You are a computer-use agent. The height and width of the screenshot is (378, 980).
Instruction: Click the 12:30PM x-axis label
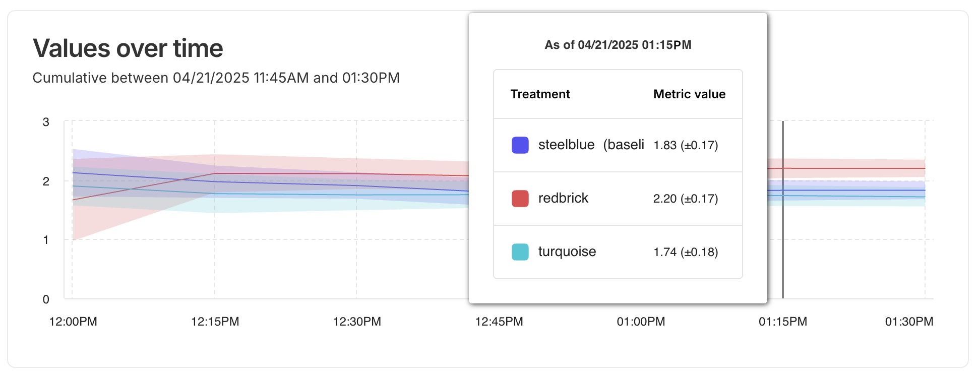(x=357, y=322)
